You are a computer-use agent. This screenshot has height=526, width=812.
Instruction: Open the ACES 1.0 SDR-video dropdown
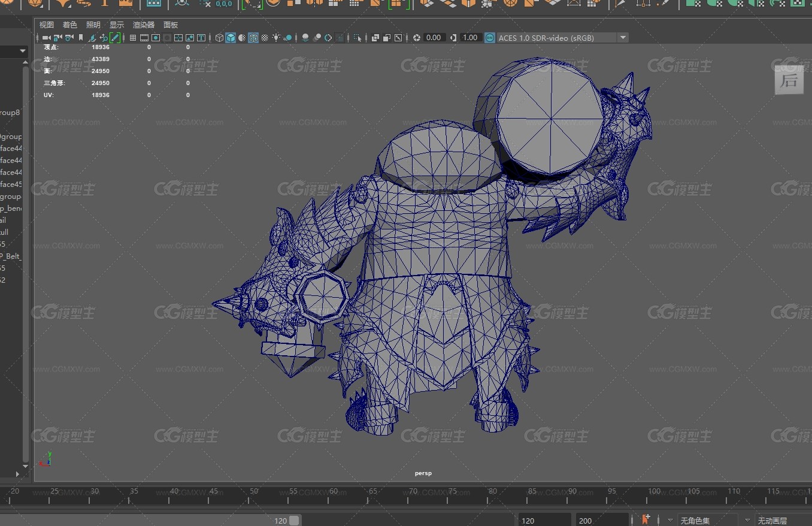point(623,38)
